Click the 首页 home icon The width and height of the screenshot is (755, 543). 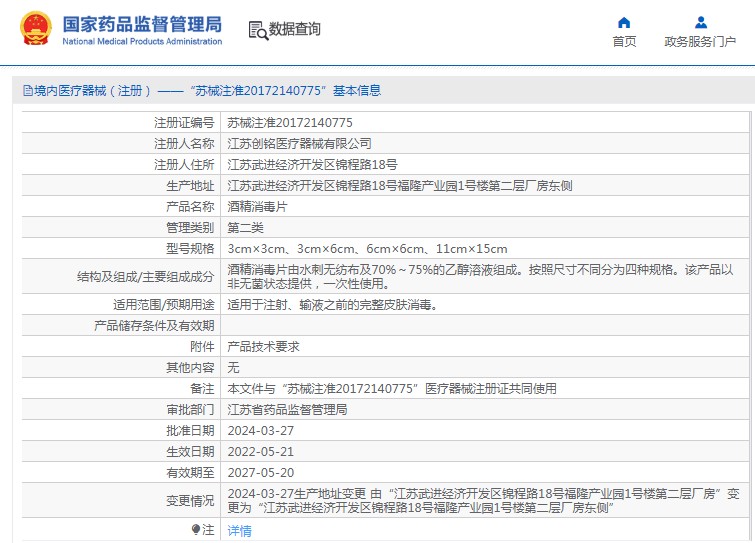click(624, 22)
